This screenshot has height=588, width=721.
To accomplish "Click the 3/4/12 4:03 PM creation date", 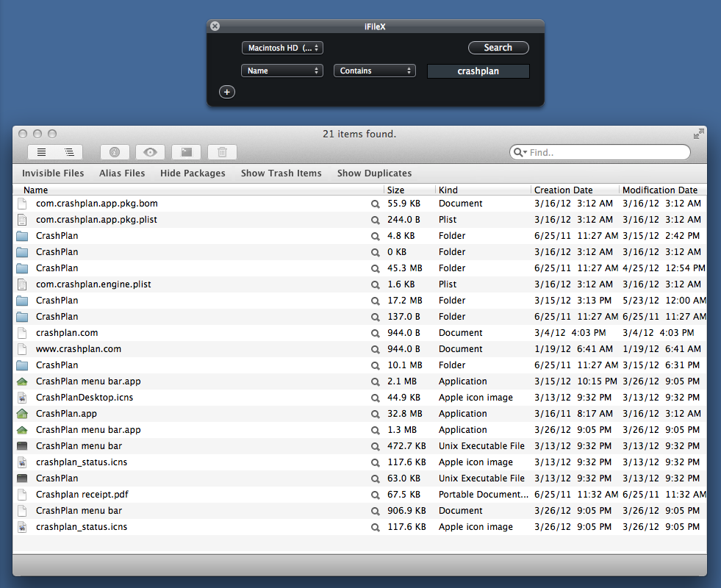I will pos(570,333).
